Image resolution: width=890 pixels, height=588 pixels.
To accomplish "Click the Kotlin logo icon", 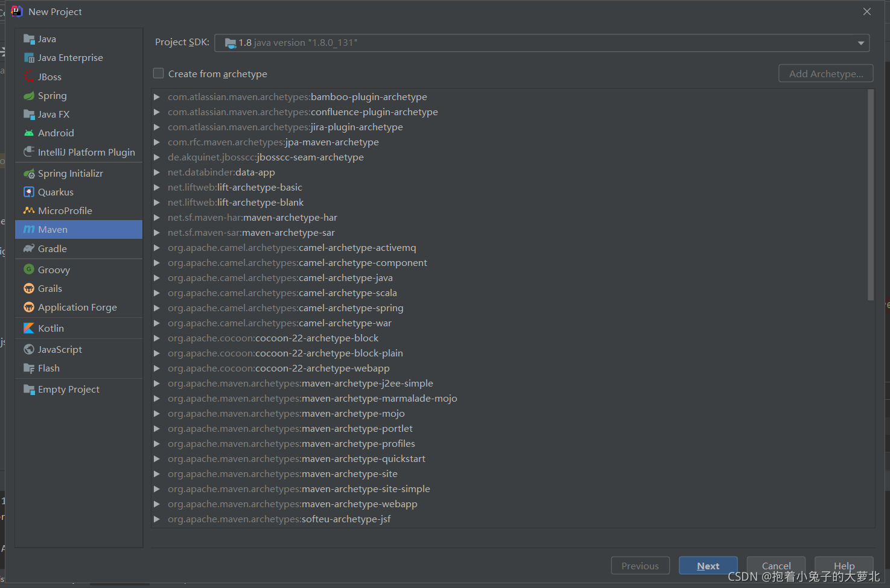I will (x=29, y=328).
